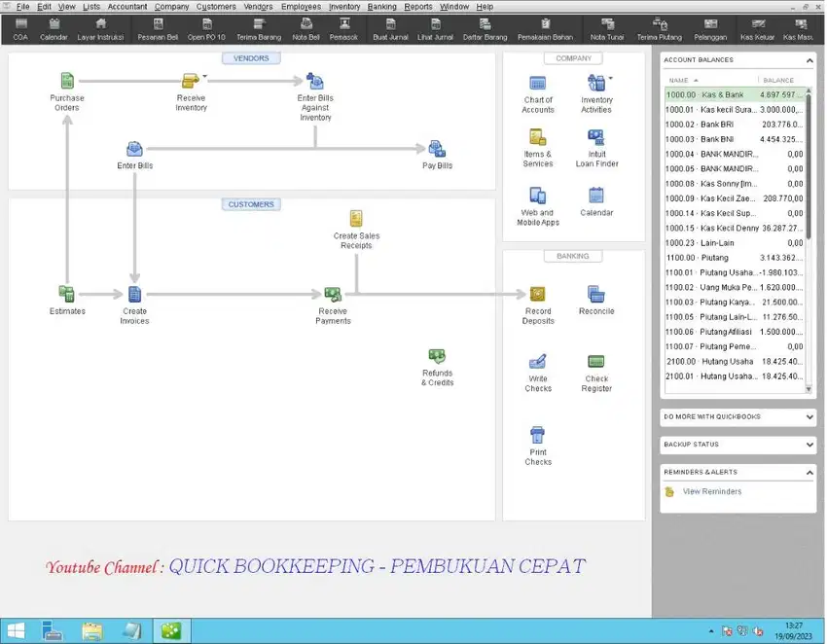Click the Nota Beli toolbar button

tap(306, 29)
